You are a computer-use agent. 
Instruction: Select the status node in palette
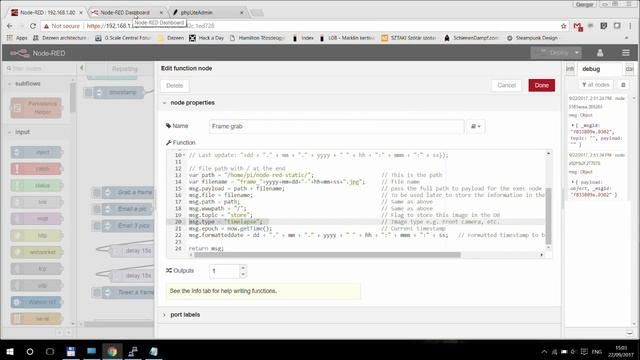(36, 185)
